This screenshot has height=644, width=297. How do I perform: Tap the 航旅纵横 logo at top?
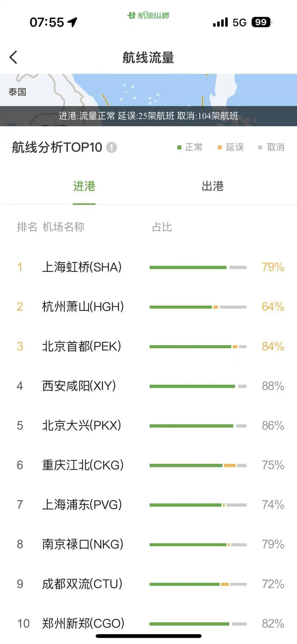coord(148,15)
